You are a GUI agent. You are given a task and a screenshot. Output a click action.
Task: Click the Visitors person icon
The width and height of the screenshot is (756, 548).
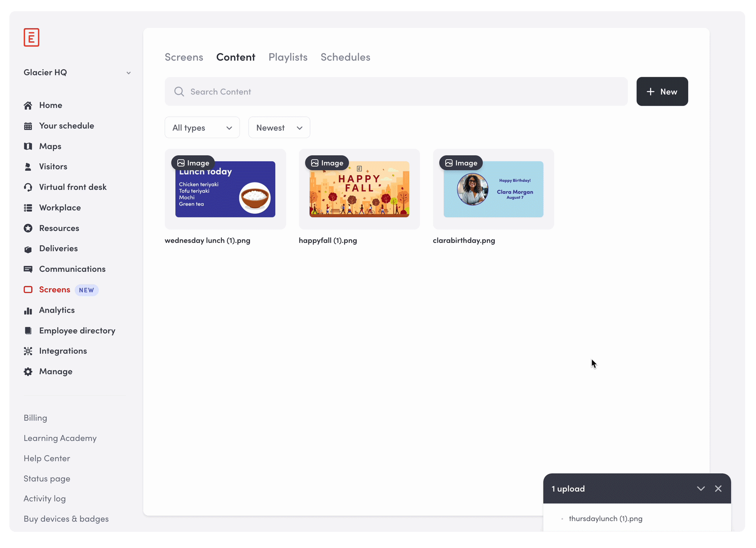click(x=28, y=167)
